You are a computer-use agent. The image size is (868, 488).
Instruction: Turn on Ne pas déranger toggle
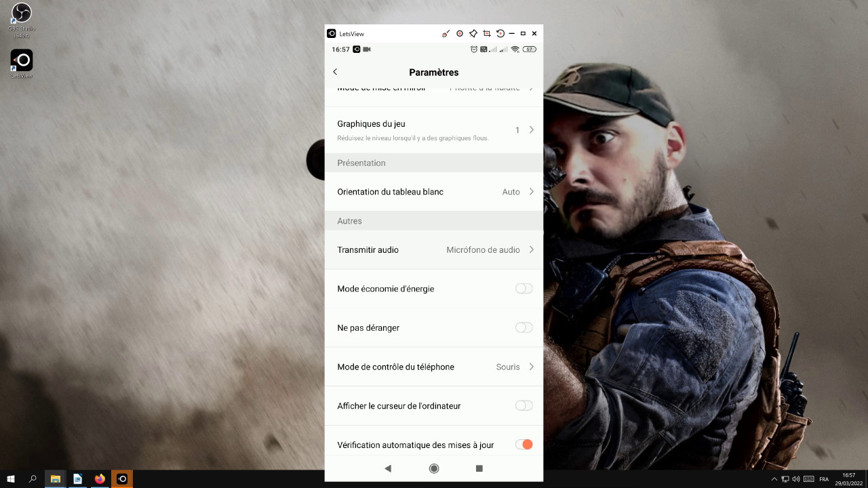(x=524, y=328)
